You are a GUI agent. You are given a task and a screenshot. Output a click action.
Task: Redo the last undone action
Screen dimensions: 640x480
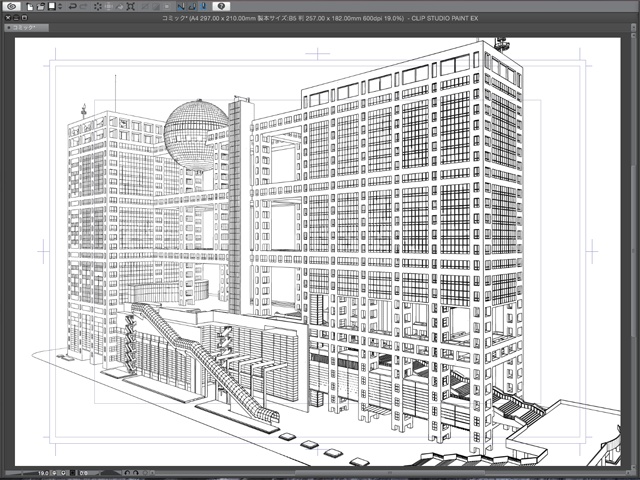[84, 7]
